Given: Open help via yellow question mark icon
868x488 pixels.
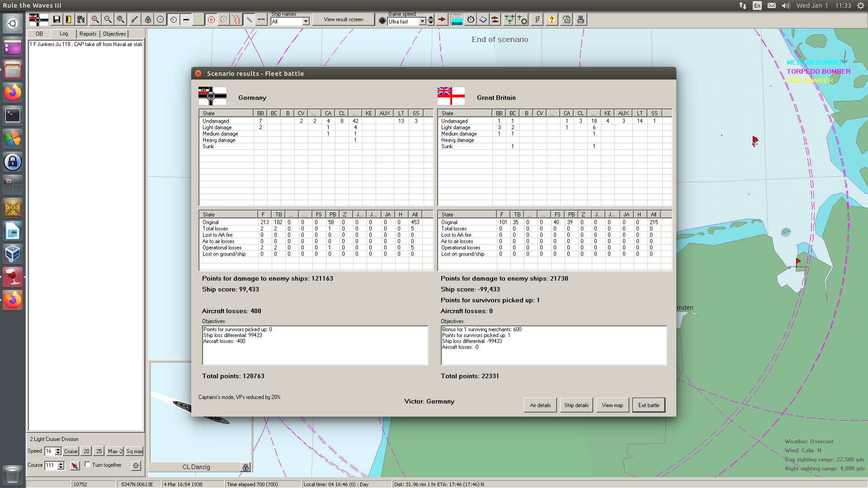Looking at the screenshot, I should click(x=552, y=19).
